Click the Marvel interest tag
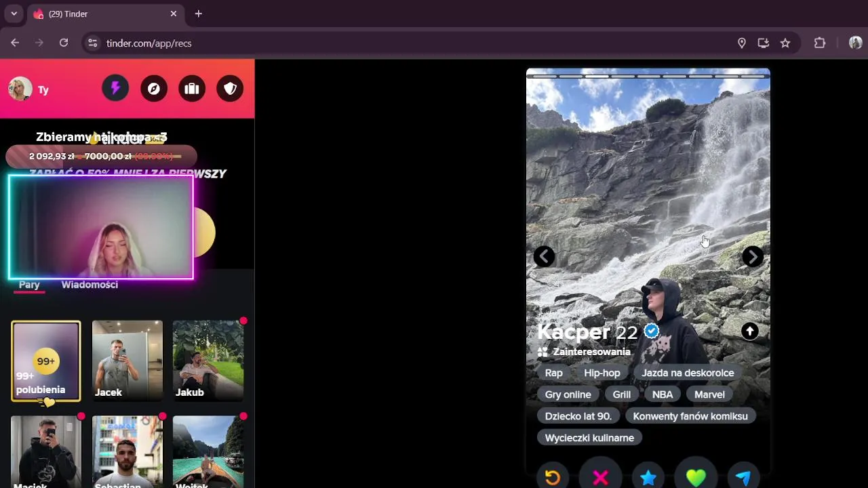Image resolution: width=868 pixels, height=488 pixels. (709, 394)
